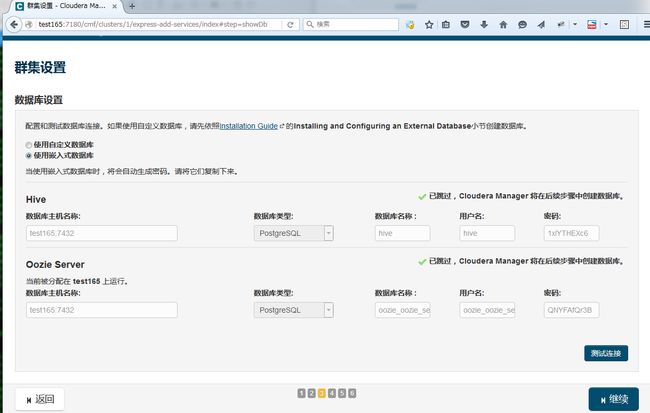Click the test connection button

[x=606, y=353]
